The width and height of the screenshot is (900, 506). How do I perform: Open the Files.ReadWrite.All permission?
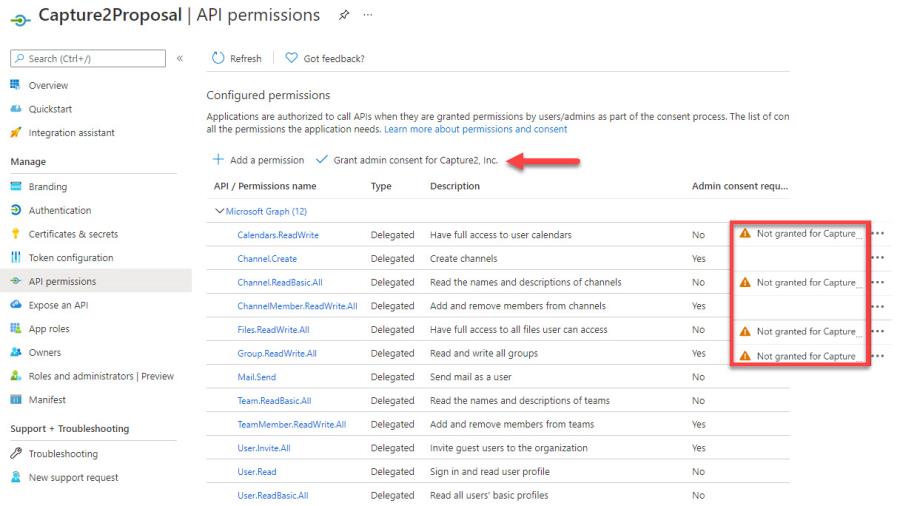coord(273,329)
